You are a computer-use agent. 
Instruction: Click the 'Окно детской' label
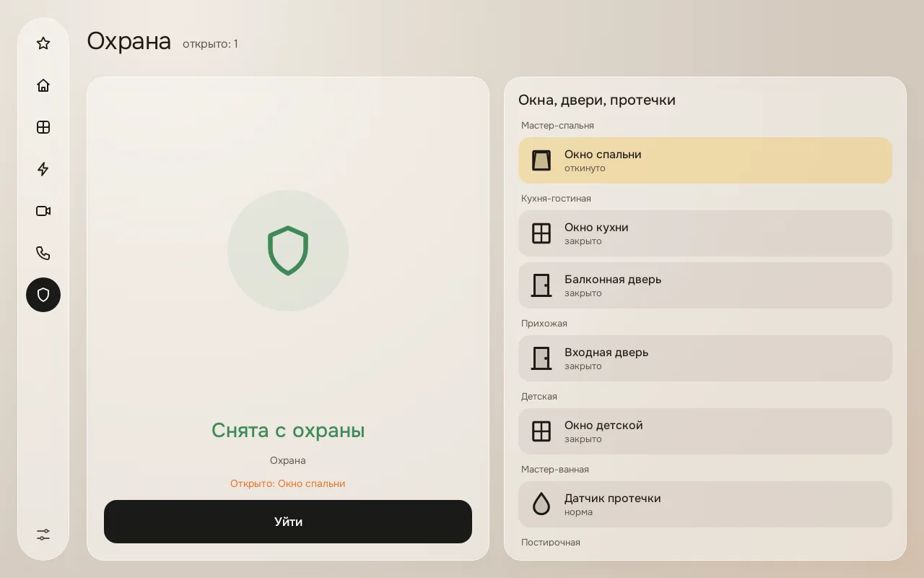(603, 426)
